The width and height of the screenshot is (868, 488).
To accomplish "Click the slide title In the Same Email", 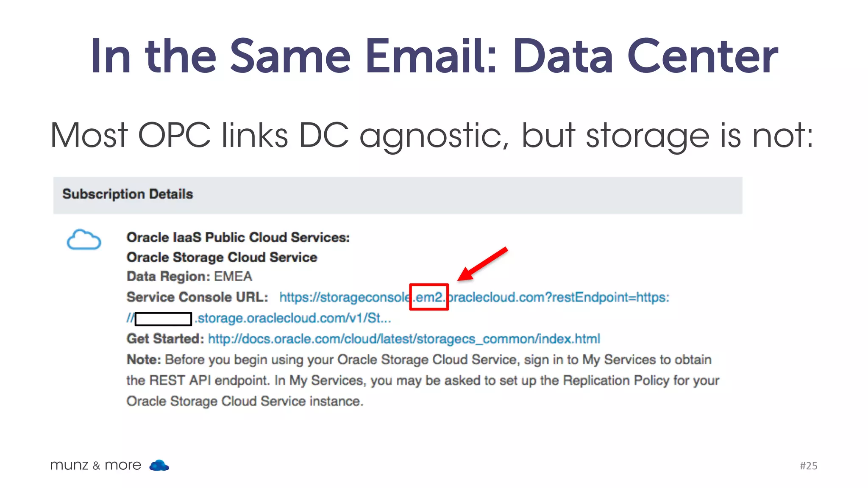I will pos(434,55).
